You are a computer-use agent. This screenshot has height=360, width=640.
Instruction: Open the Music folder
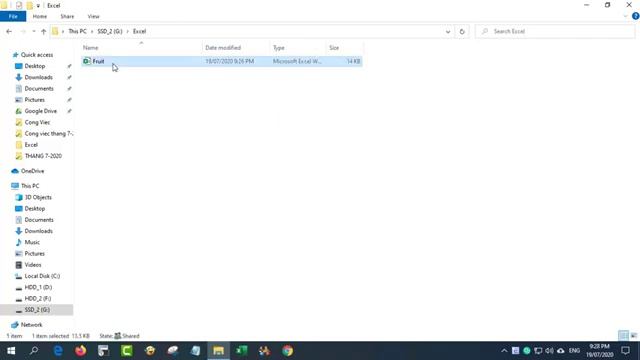point(32,242)
